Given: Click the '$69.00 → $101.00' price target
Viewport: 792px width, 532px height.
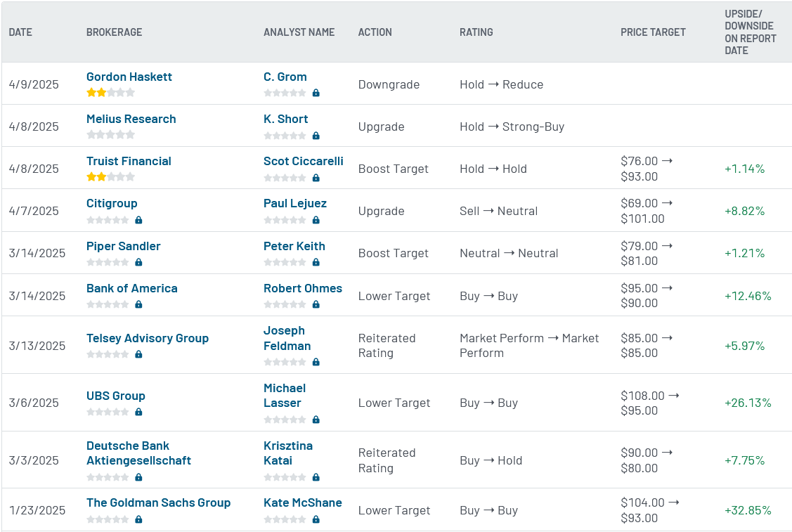Looking at the screenshot, I should [647, 211].
